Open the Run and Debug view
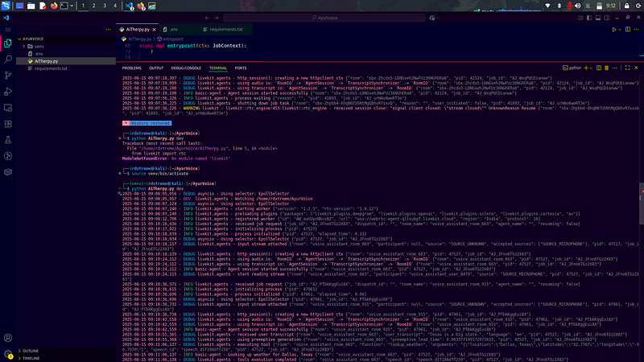 click(x=8, y=92)
